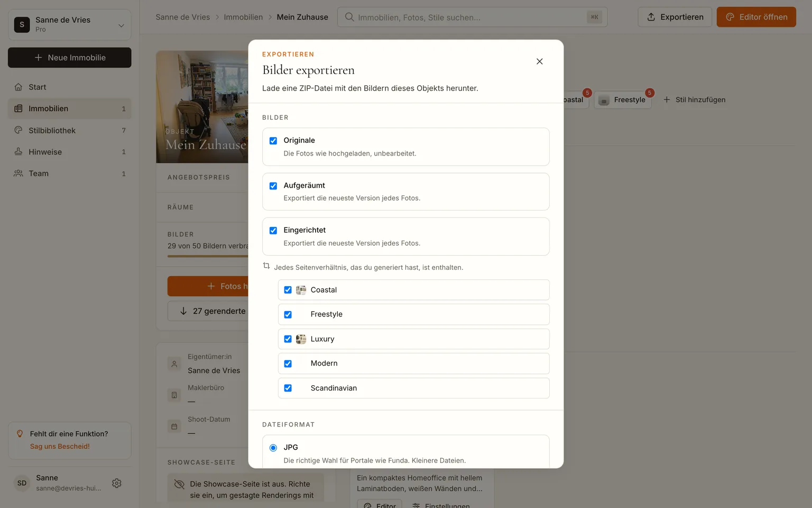The width and height of the screenshot is (812, 508).
Task: Toggle the Freestyle style checkbox
Action: pos(288,315)
